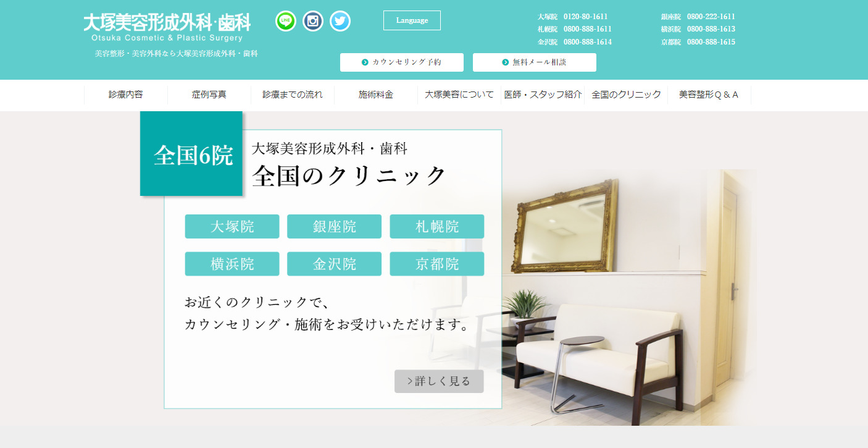Click 大塚美容について in the navigation bar
This screenshot has height=448, width=868.
(x=458, y=95)
